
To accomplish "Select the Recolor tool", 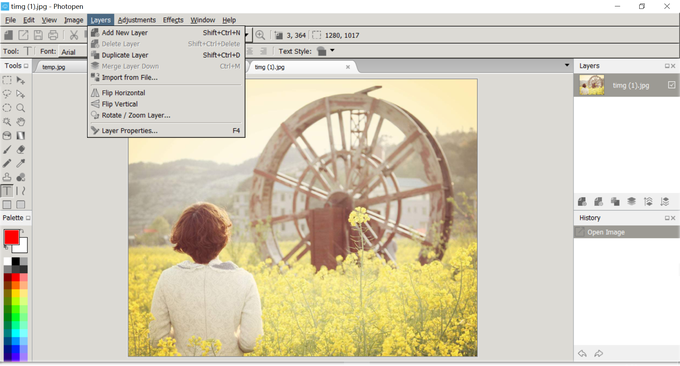I will coord(20,177).
